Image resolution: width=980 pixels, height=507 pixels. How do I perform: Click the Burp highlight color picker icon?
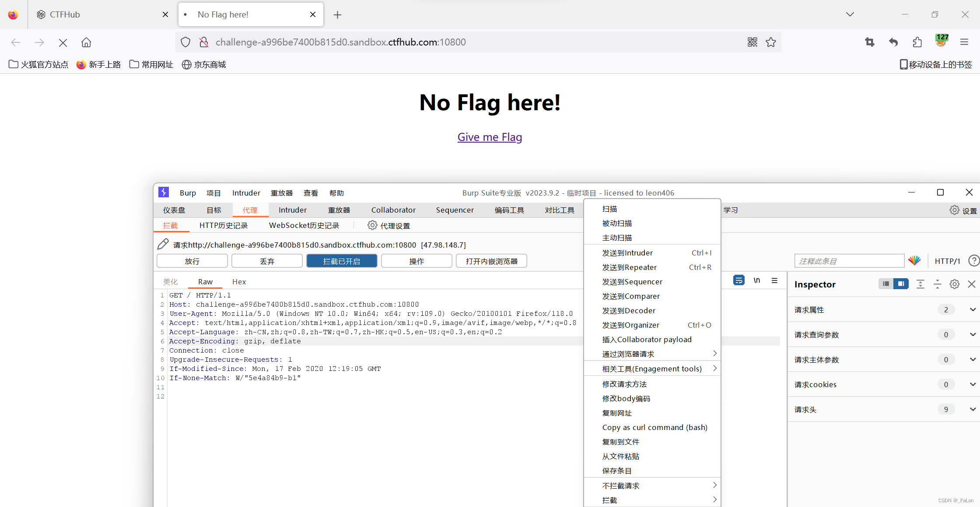tap(914, 261)
